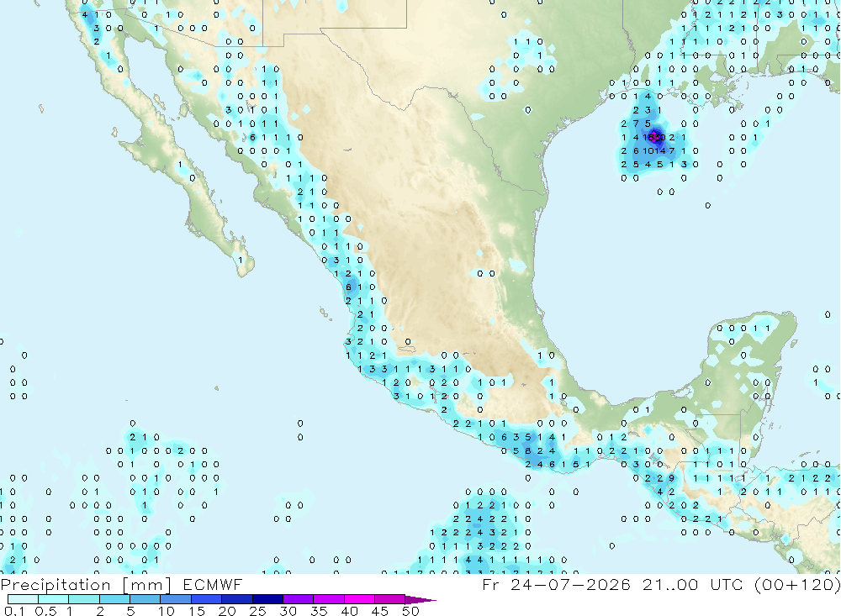This screenshot has width=841, height=616.
Task: Click the above-50 mm arrow tip
Action: pos(421,600)
